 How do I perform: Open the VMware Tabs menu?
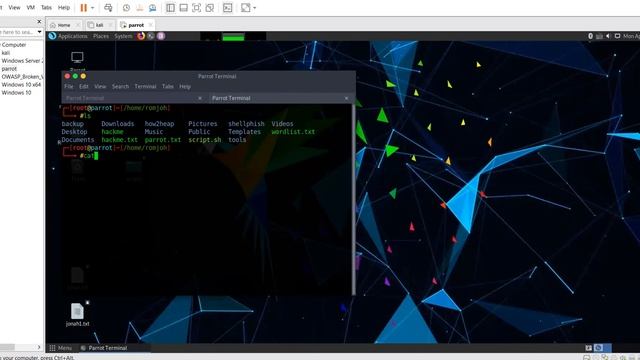coord(47,7)
